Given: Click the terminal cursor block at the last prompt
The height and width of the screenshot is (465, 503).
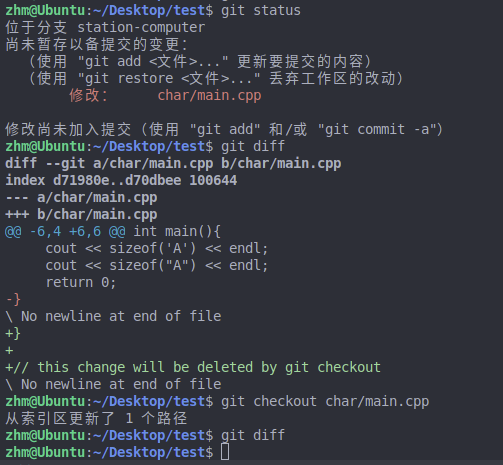Looking at the screenshot, I should (225, 452).
